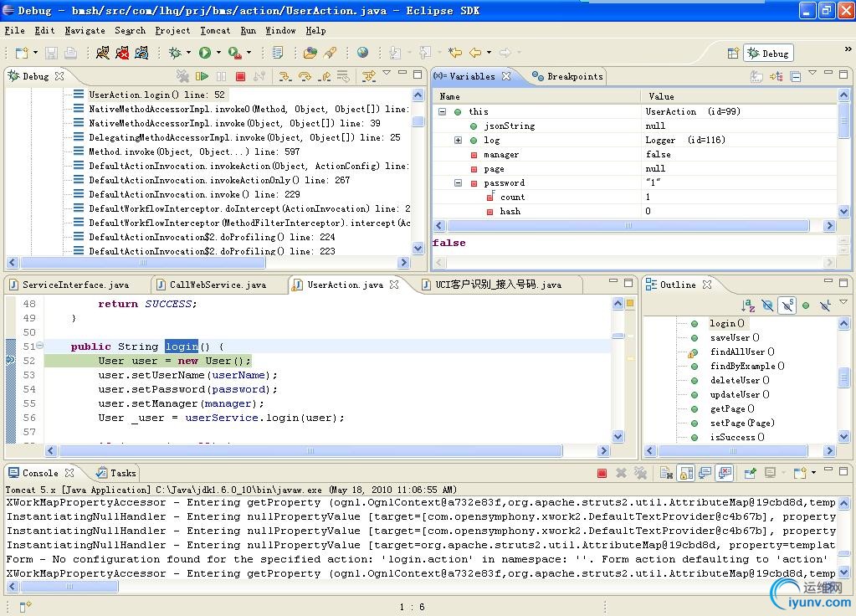Screen dimensions: 856x616
Task: Click the Open Type icon in toolbar
Action: (x=310, y=53)
